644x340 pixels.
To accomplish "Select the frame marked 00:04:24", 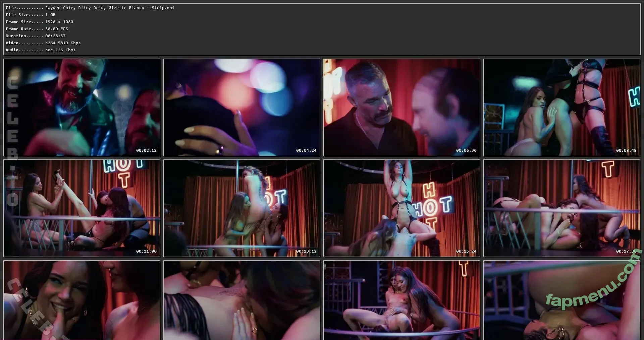I will (x=241, y=107).
